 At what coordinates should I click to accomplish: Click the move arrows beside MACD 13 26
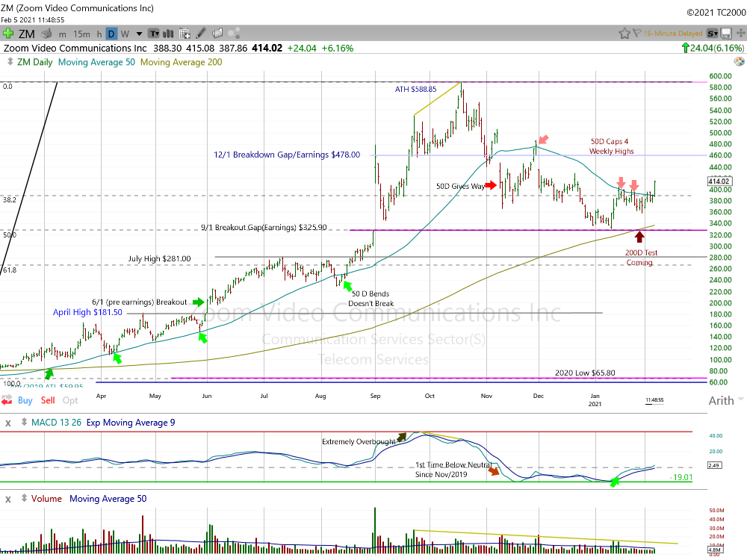coord(24,423)
